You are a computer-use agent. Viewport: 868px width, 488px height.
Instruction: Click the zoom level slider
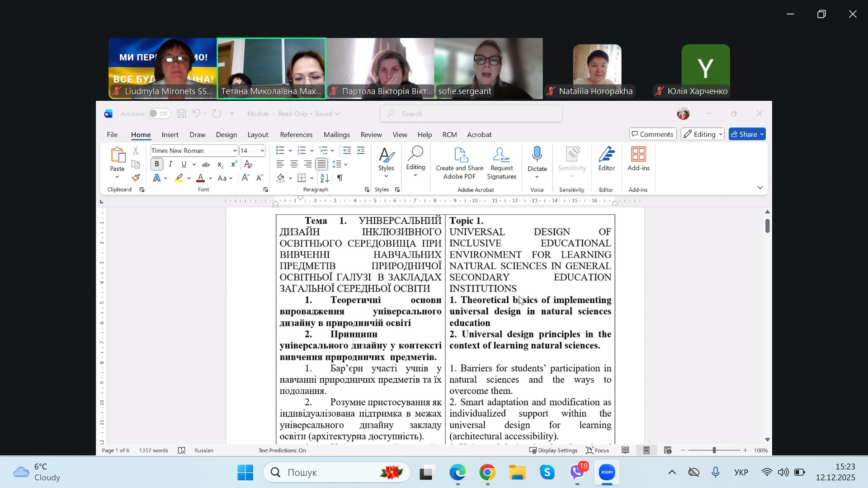pos(714,450)
